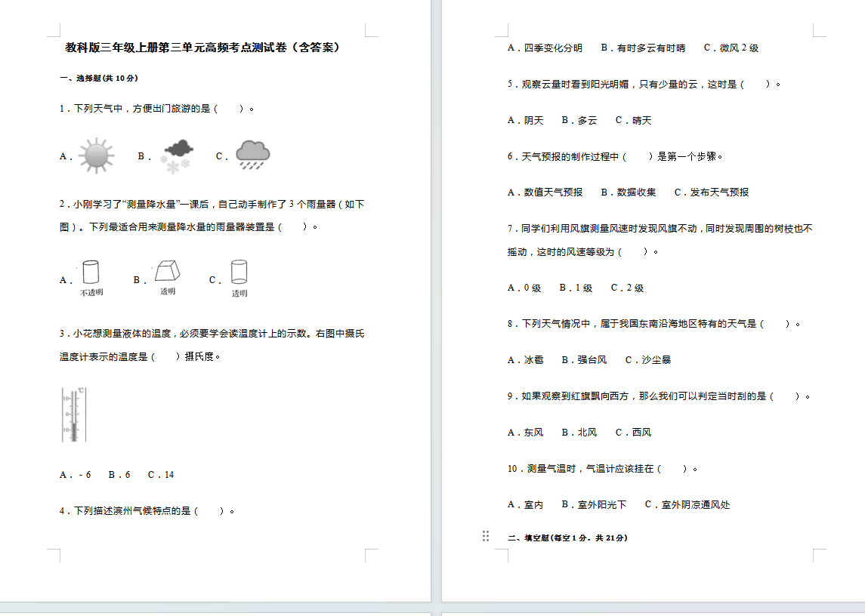This screenshot has width=865, height=616.
Task: Click the 一、选择题 section heading
Action: [99, 78]
